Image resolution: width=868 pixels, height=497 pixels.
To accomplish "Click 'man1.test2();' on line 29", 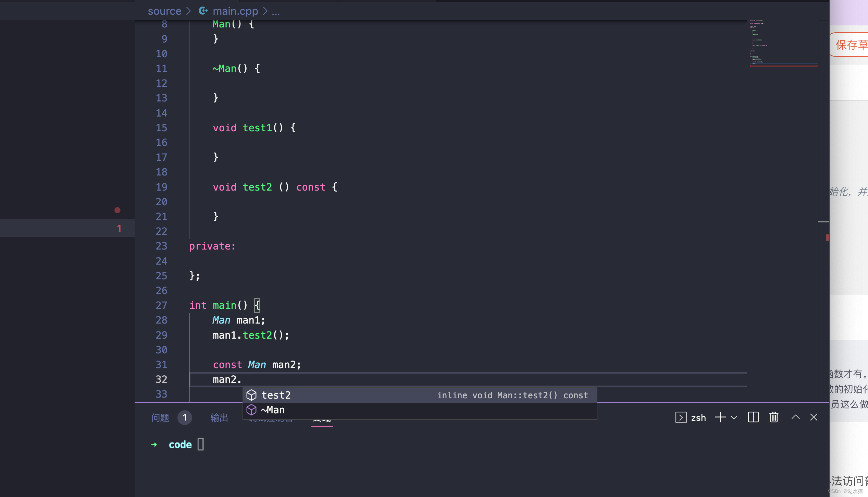I will (x=251, y=335).
